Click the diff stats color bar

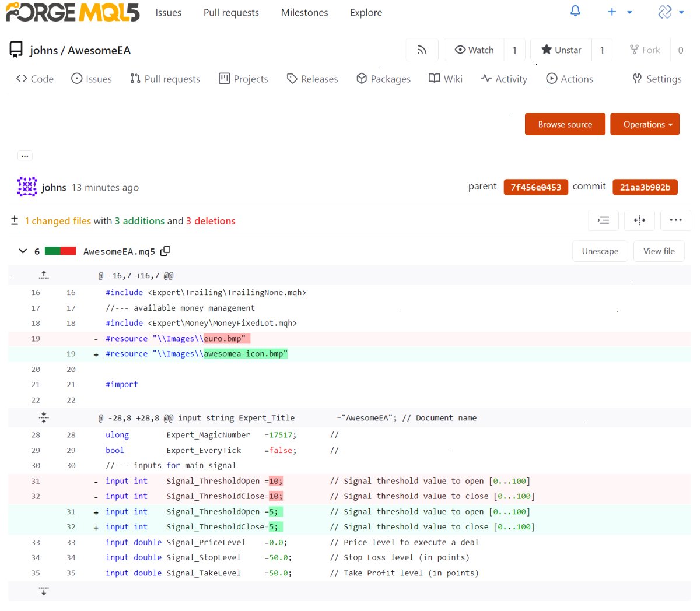(x=60, y=251)
